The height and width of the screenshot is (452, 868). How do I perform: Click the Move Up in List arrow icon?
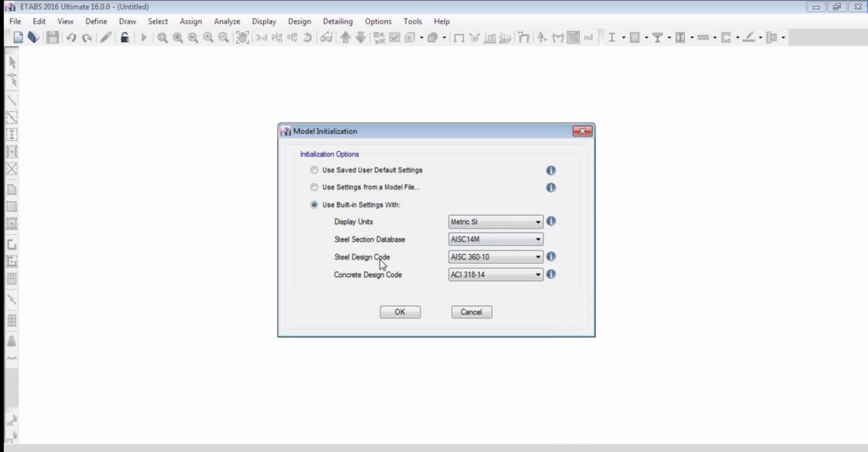345,38
